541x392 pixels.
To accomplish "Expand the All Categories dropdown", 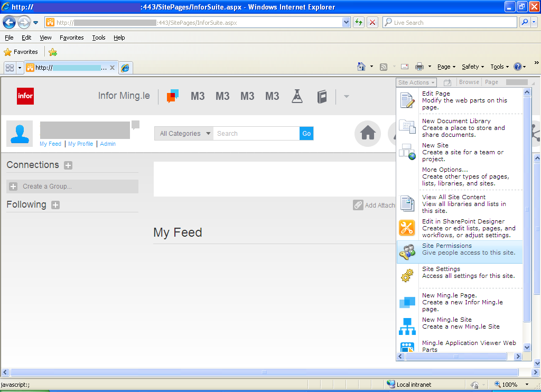I will [184, 134].
